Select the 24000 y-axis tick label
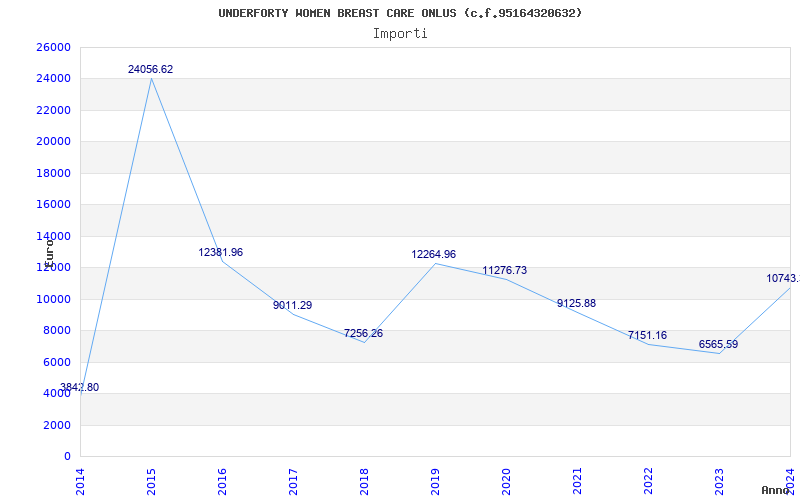 (x=53, y=79)
